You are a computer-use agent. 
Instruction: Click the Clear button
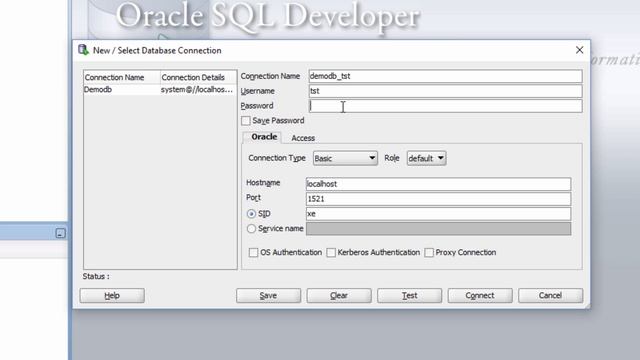[339, 296]
